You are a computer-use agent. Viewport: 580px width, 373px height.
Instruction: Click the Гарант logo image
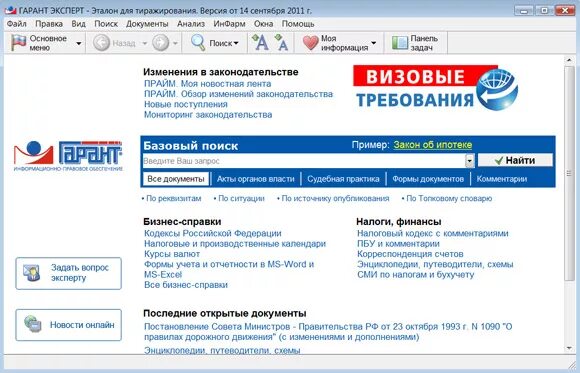[68, 156]
